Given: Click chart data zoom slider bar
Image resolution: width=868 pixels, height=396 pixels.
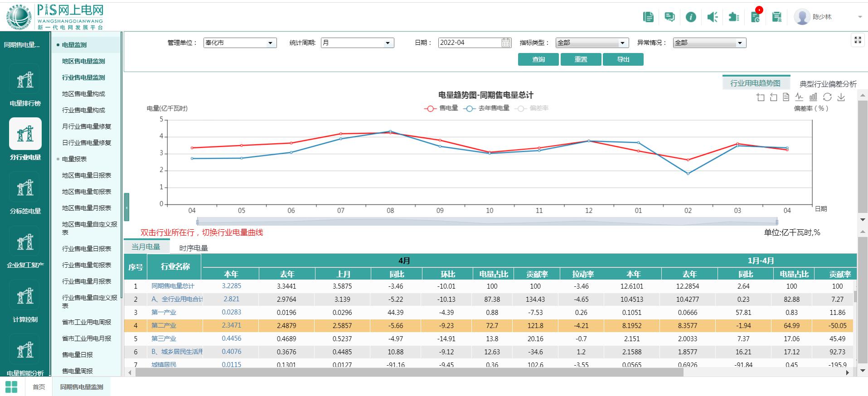Looking at the screenshot, I should [487, 222].
